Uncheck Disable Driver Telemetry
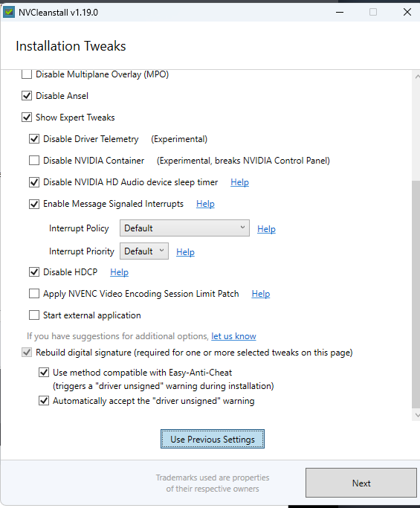This screenshot has height=508, width=420. (34, 139)
